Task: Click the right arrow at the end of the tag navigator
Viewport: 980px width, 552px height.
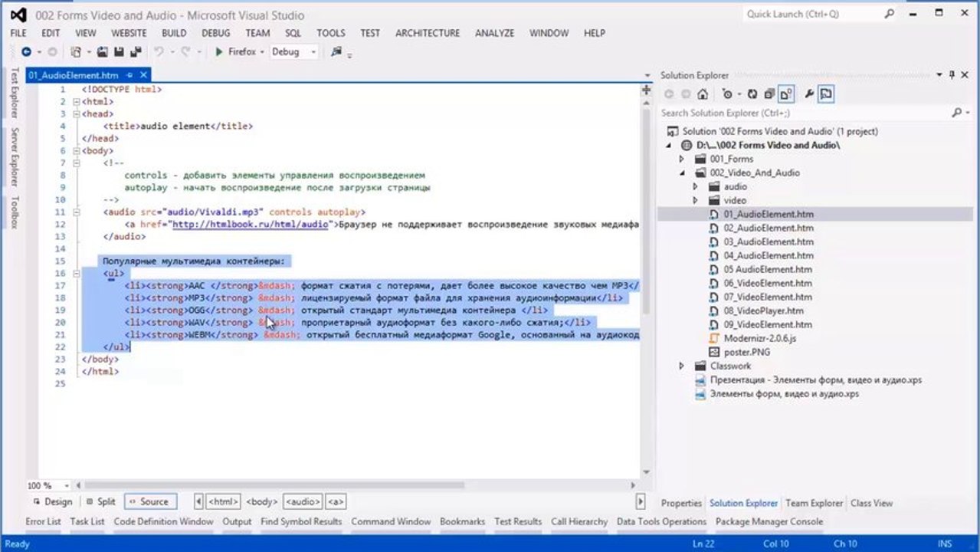Action: click(x=641, y=502)
